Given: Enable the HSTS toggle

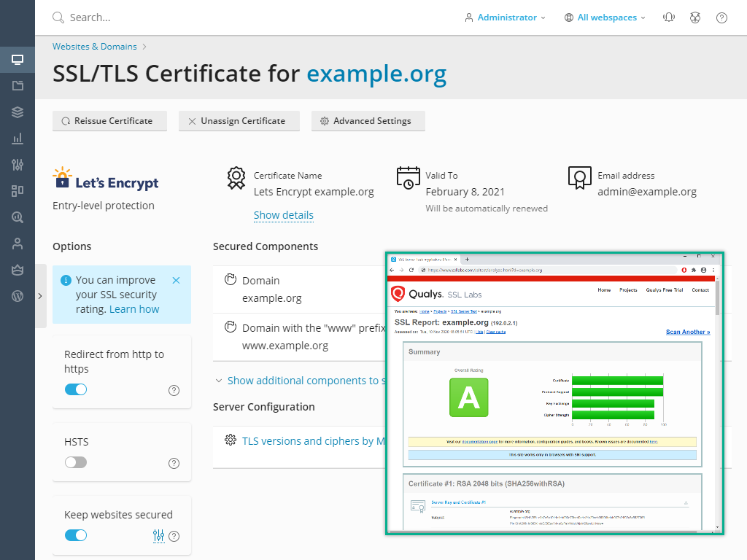Looking at the screenshot, I should [x=76, y=462].
